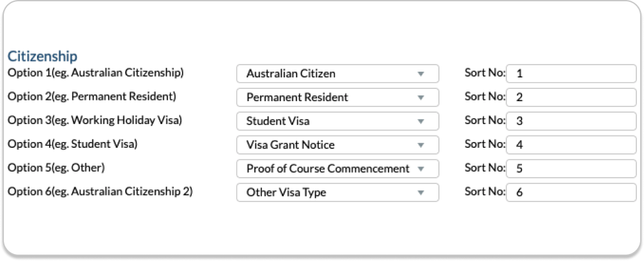Focus the Sort No field containing 3

tap(571, 121)
